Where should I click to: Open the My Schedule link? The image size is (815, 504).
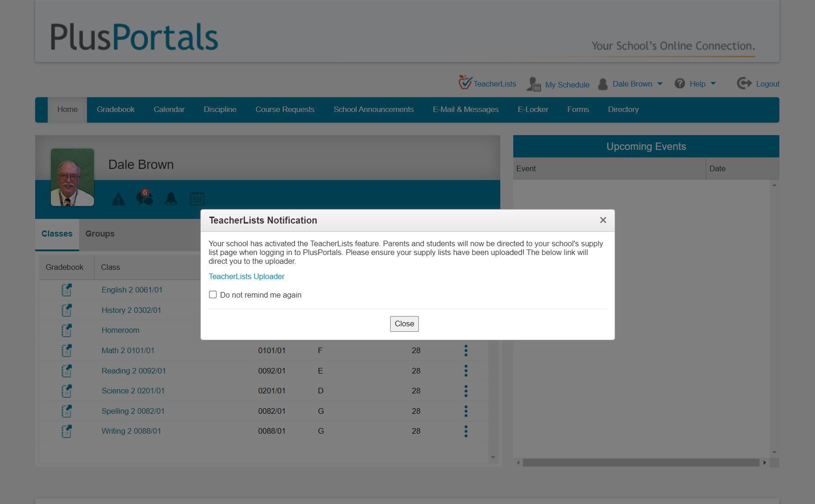click(567, 85)
